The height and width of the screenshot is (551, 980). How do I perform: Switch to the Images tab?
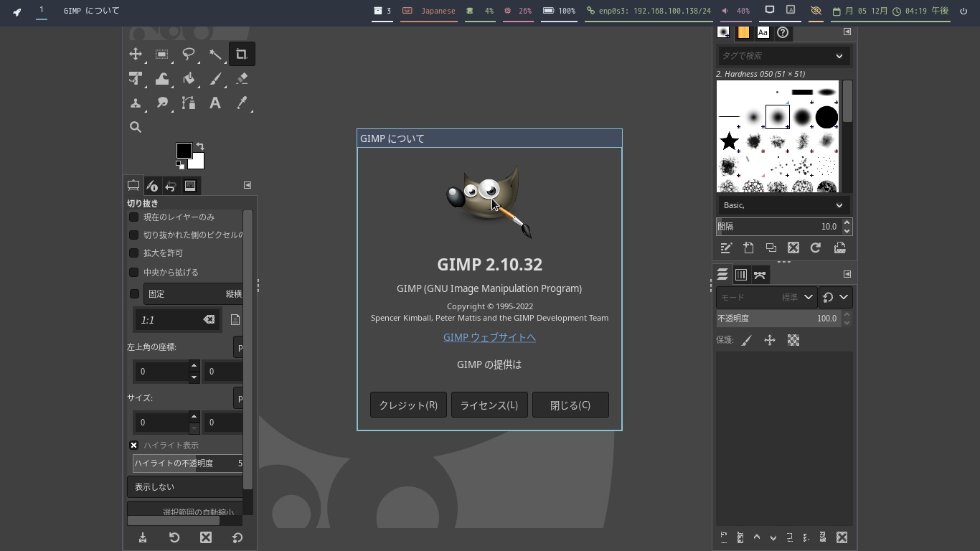(190, 186)
